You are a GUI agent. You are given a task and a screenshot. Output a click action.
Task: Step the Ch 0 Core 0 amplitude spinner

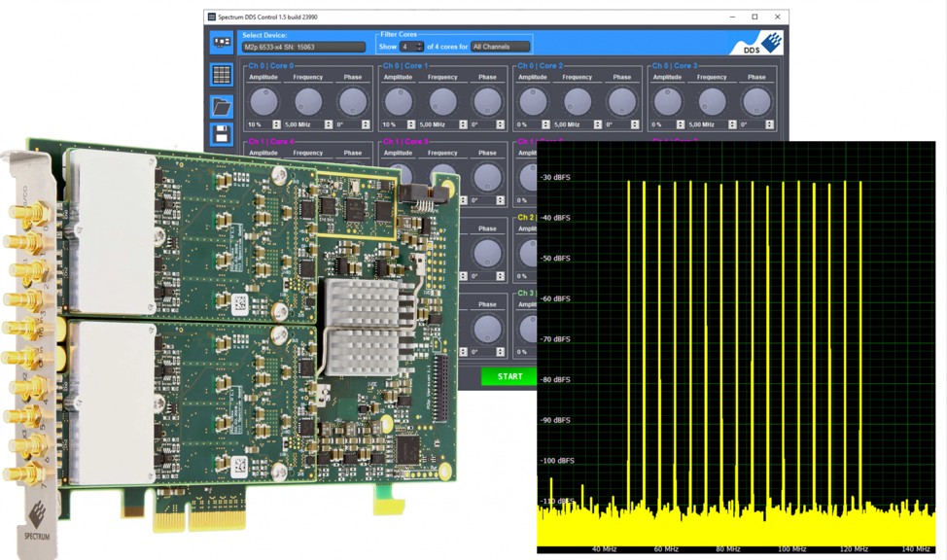276,124
